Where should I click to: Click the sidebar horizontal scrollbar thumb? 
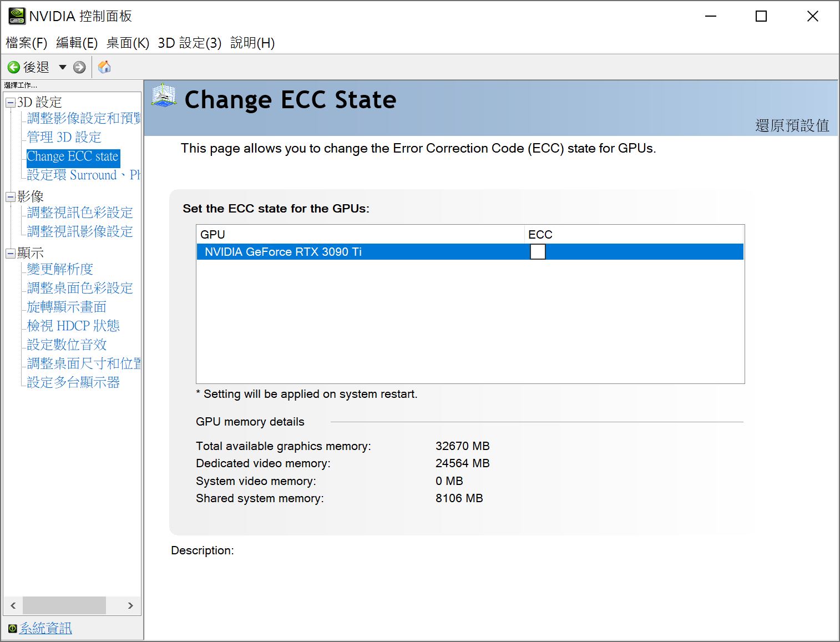coord(64,605)
